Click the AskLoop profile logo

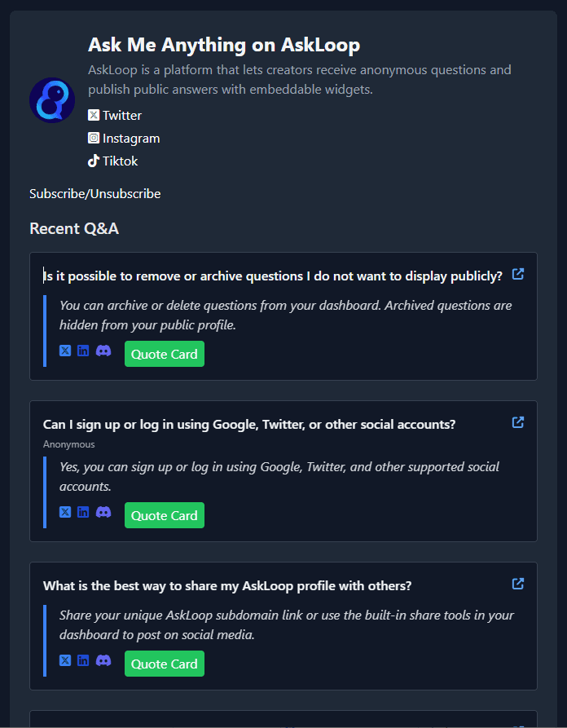(x=52, y=99)
